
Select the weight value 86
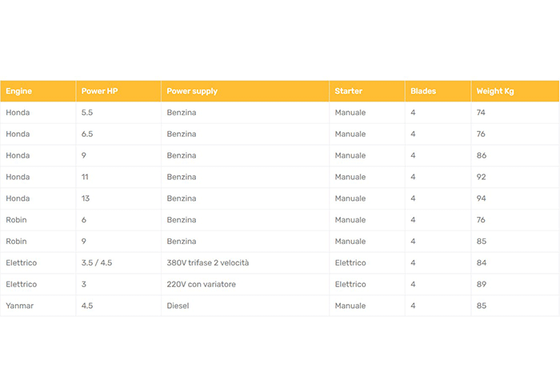coord(515,155)
